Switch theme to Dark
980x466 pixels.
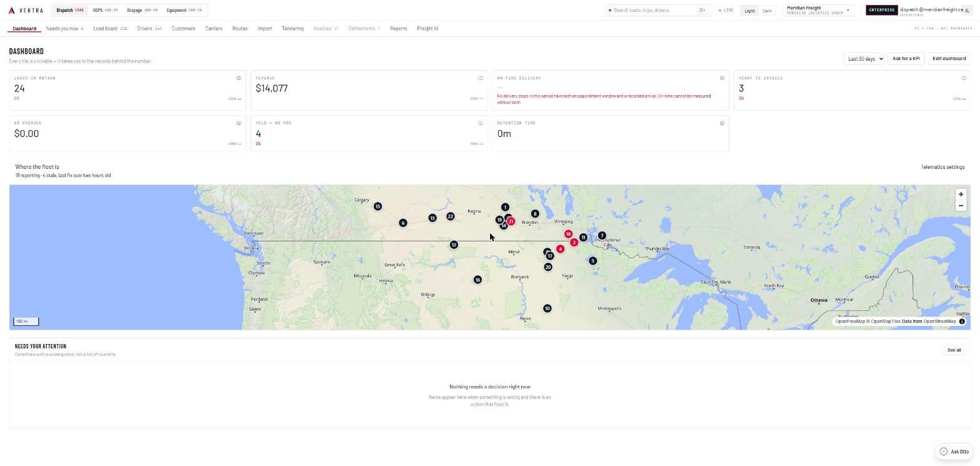(x=767, y=11)
